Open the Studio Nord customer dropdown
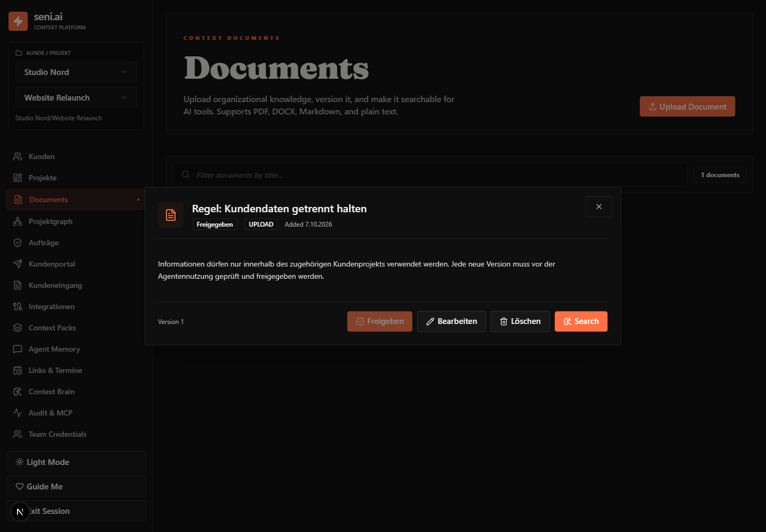 pyautogui.click(x=76, y=72)
